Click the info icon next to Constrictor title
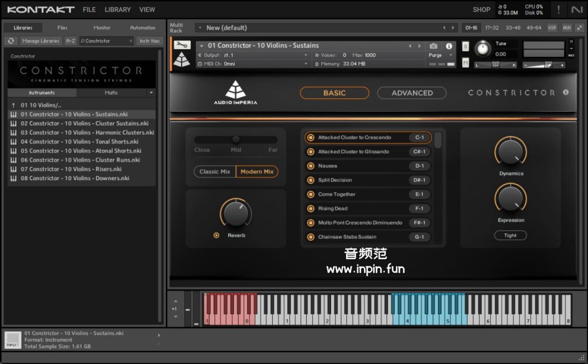 566,93
